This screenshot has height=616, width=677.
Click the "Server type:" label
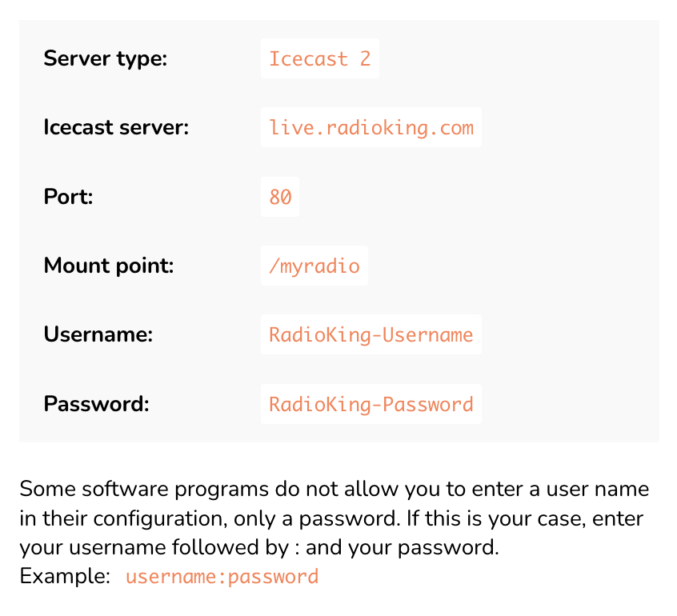point(105,59)
